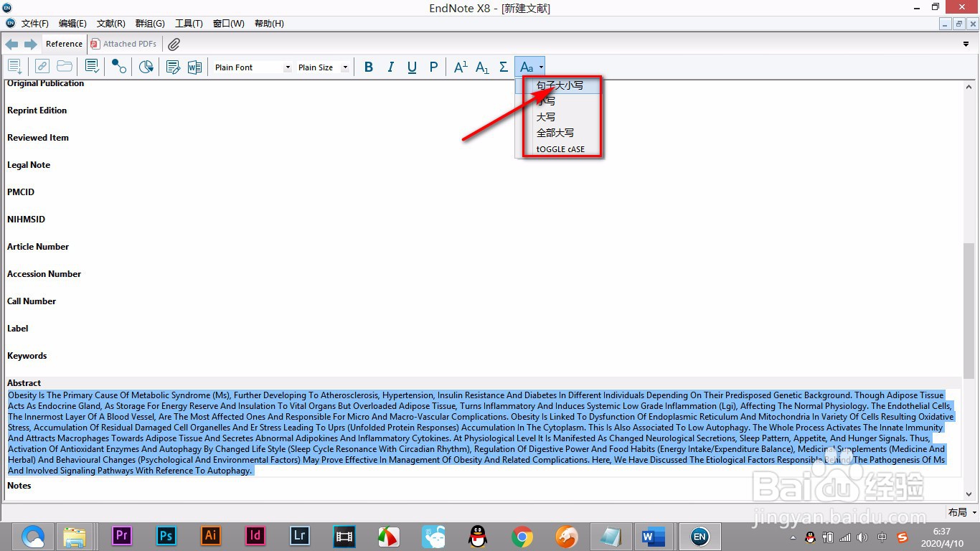
Task: Click the Word document toolbar icon
Action: tap(194, 67)
